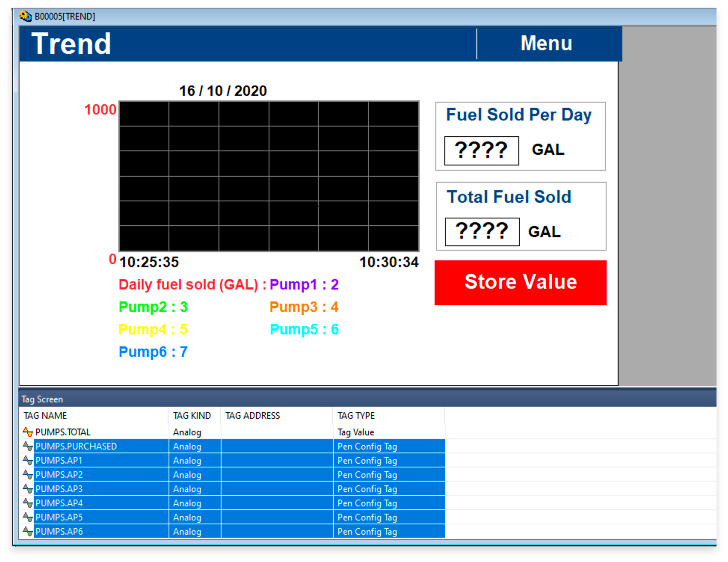
Task: Click the TAG TYPE column header
Action: pyautogui.click(x=389, y=416)
